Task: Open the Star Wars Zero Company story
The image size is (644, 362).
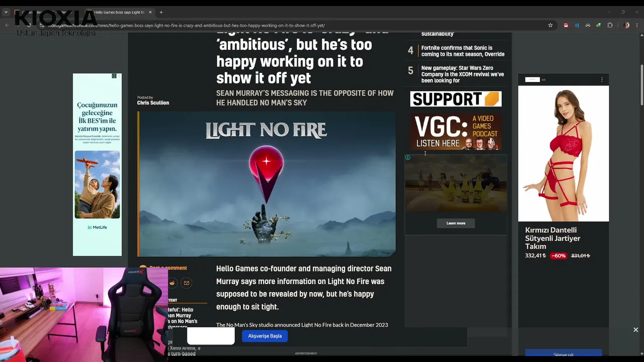Action: [x=462, y=74]
